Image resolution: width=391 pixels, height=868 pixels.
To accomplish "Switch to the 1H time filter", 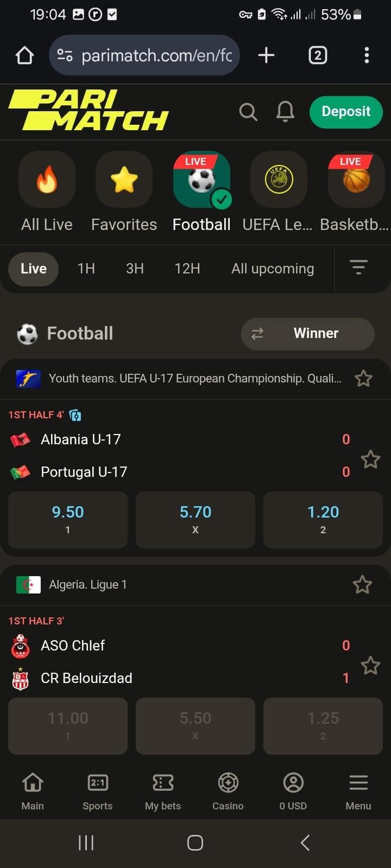I will [86, 269].
